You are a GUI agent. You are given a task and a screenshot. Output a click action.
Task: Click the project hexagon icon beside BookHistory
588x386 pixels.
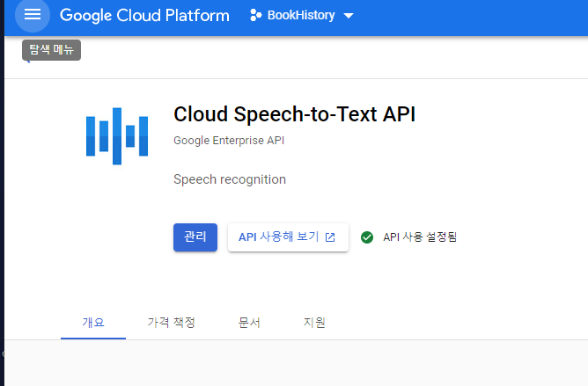tap(255, 15)
